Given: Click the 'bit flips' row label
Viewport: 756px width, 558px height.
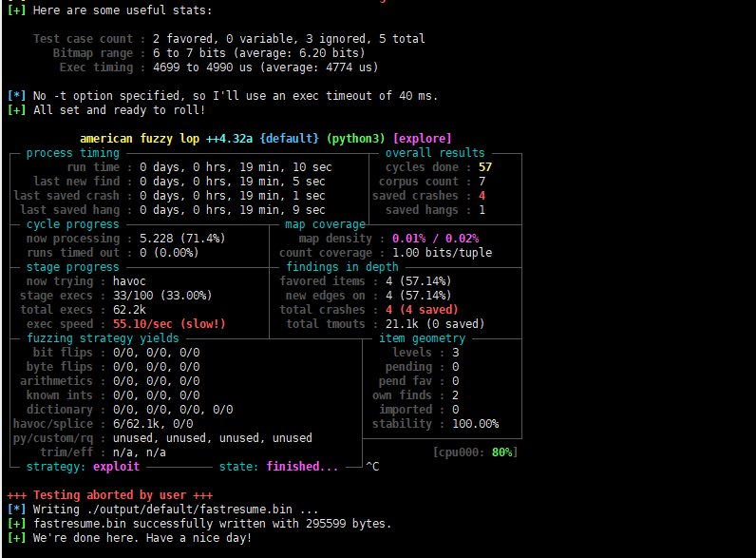Looking at the screenshot, I should [x=63, y=353].
